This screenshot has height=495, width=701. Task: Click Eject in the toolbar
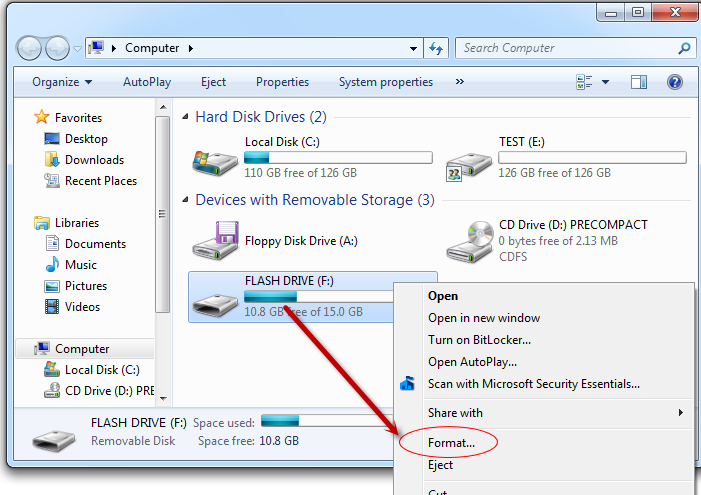pos(213,82)
